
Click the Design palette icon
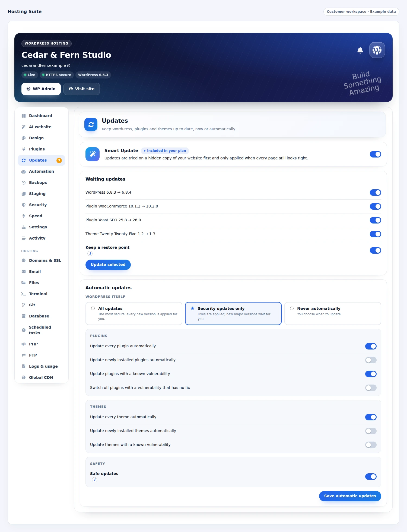[x=24, y=138]
